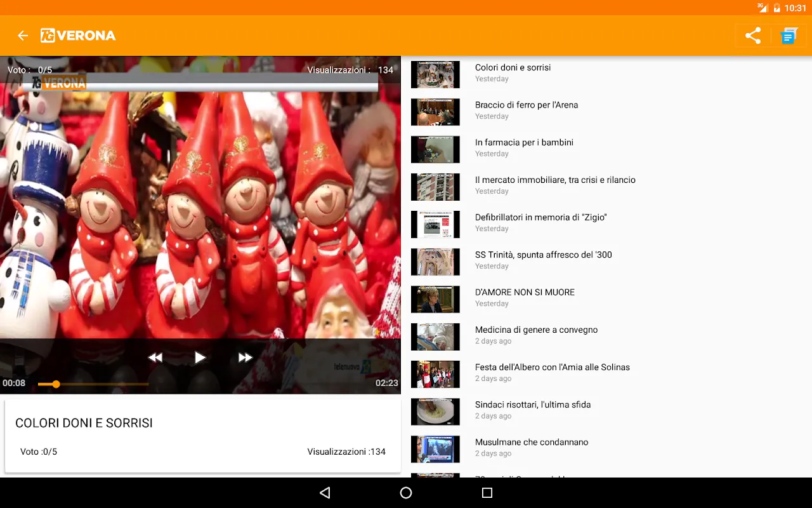Image resolution: width=812 pixels, height=508 pixels.
Task: Fast forward the video
Action: tap(245, 358)
